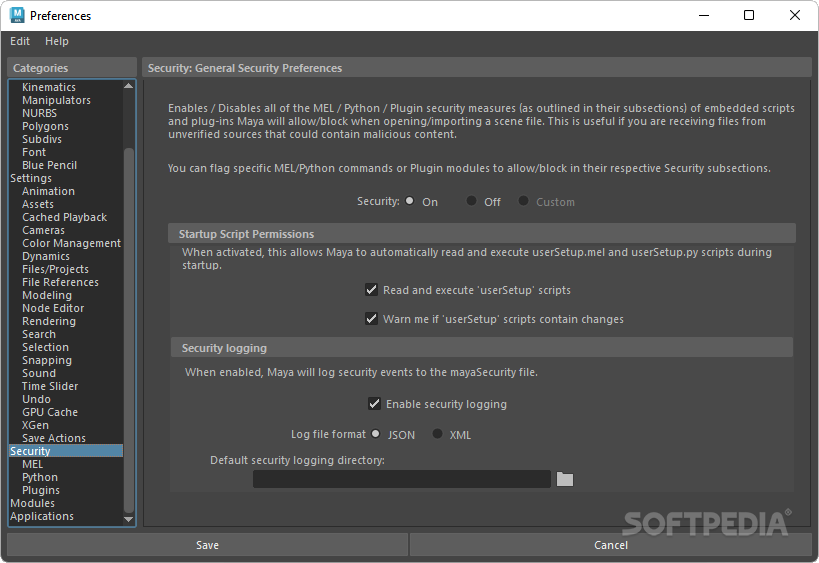Open the Cached Playback category
Screen dimensions: 819x563
point(65,217)
